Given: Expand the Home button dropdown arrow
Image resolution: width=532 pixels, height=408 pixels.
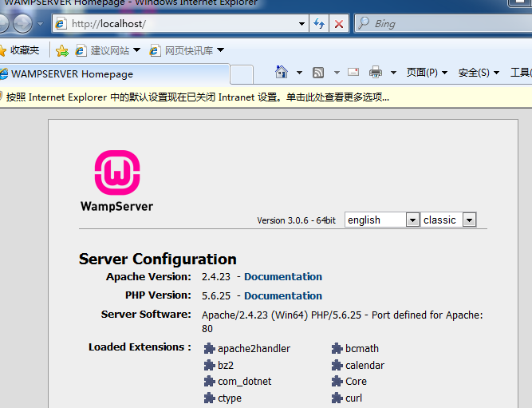Looking at the screenshot, I should pos(299,73).
